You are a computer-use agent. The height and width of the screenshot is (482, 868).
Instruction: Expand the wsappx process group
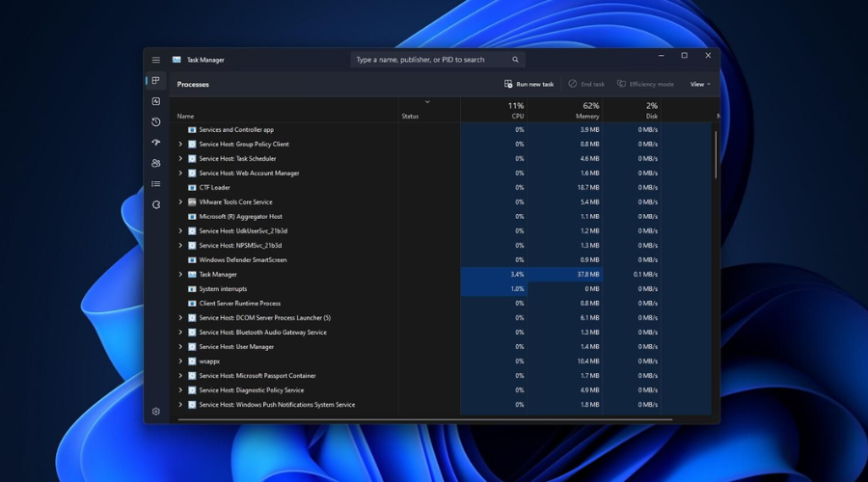[x=180, y=361]
